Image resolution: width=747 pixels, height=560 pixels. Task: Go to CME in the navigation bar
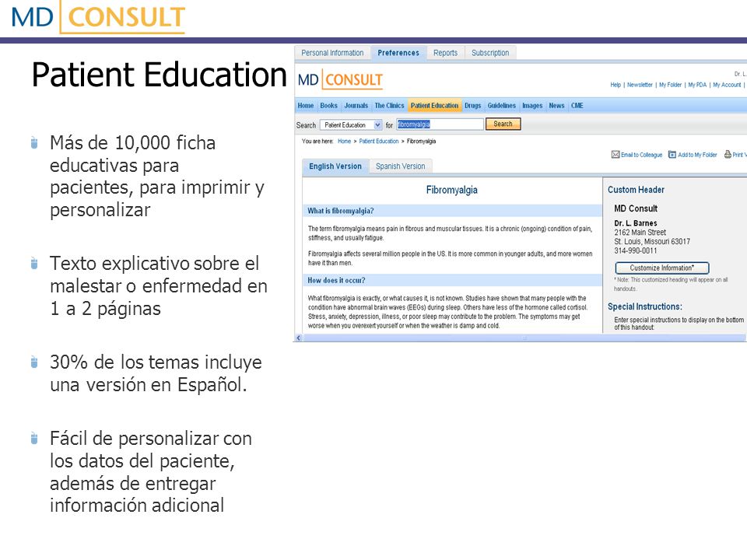pos(577,105)
